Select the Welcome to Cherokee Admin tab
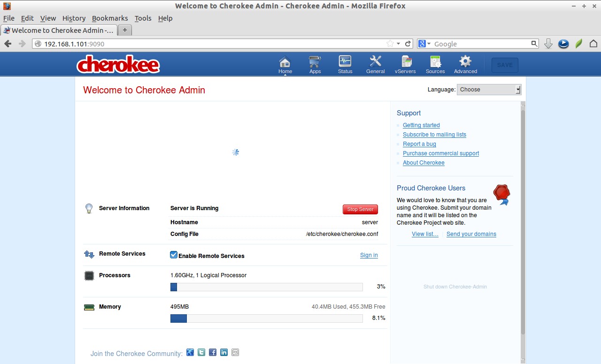This screenshot has width=601, height=364. coord(58,30)
